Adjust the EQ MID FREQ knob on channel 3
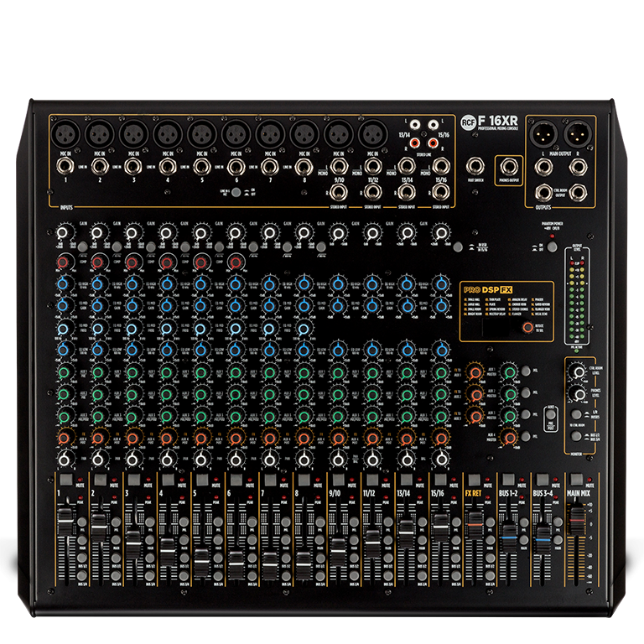The height and width of the screenshot is (644, 644). [132, 328]
